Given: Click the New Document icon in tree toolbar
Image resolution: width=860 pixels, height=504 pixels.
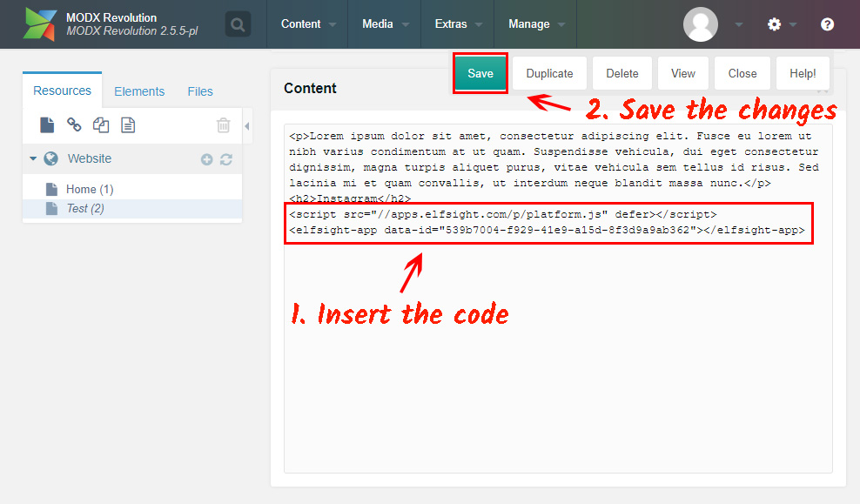Looking at the screenshot, I should pyautogui.click(x=47, y=125).
